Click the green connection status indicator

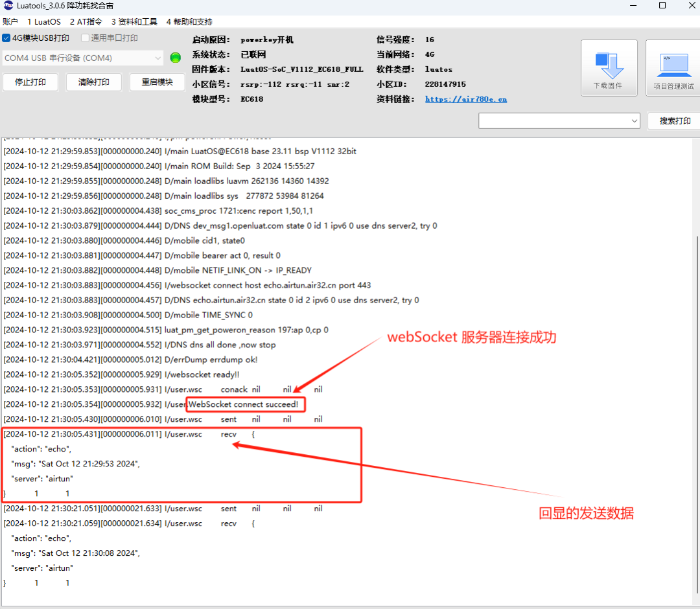coord(176,58)
